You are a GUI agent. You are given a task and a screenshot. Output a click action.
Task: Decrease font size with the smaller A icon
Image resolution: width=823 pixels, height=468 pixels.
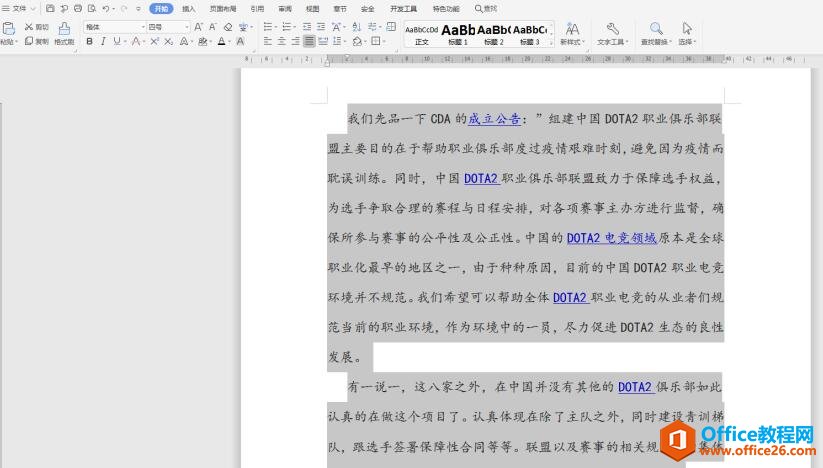pyautogui.click(x=213, y=27)
